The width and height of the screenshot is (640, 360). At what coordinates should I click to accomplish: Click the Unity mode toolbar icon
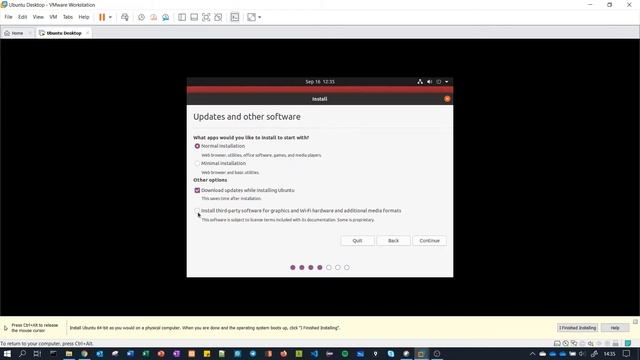218,17
